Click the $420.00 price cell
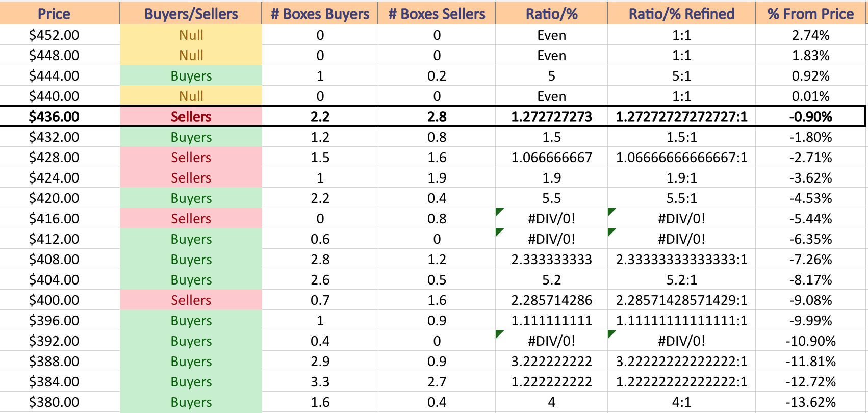 60,198
